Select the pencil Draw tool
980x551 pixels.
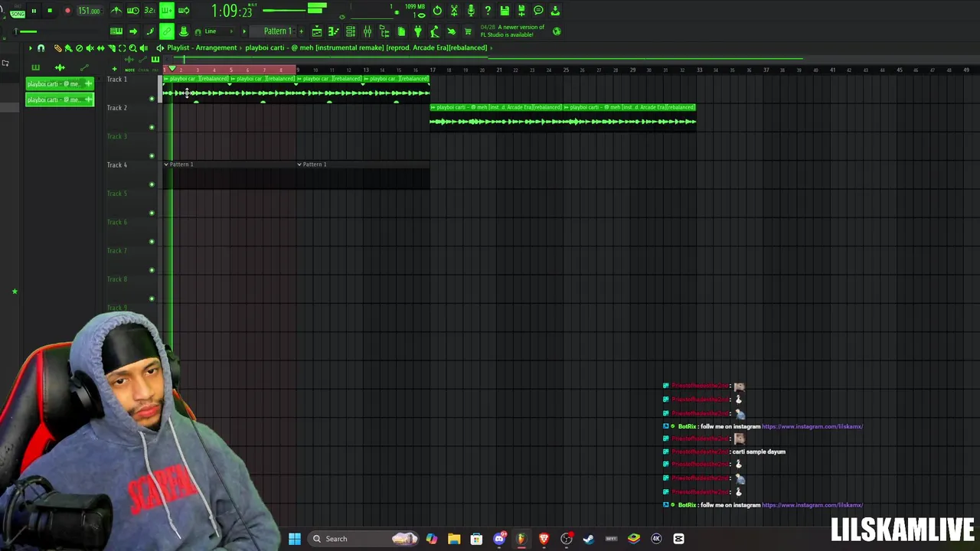(57, 48)
